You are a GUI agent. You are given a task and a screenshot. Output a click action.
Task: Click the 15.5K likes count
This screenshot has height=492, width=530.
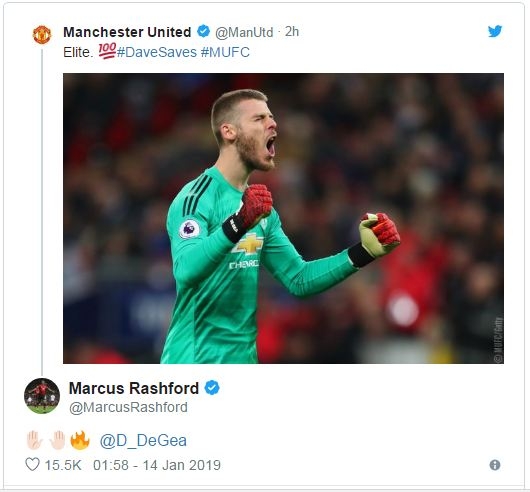(x=63, y=465)
